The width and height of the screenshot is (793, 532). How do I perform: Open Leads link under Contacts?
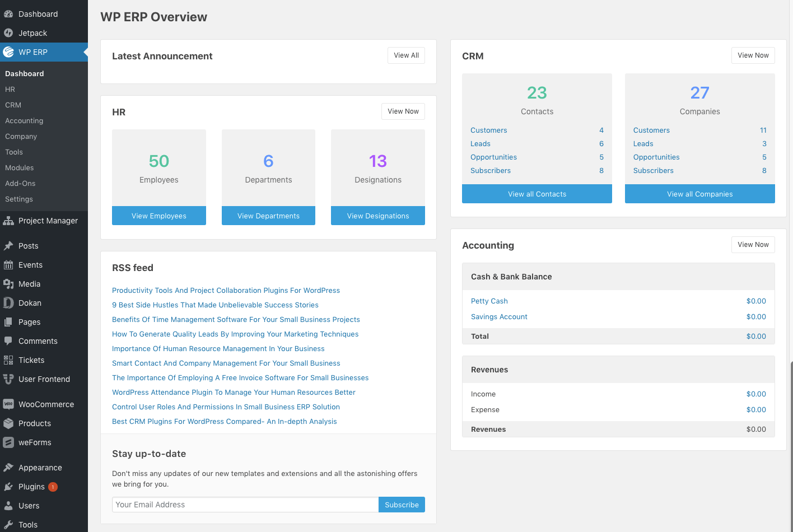coord(481,144)
